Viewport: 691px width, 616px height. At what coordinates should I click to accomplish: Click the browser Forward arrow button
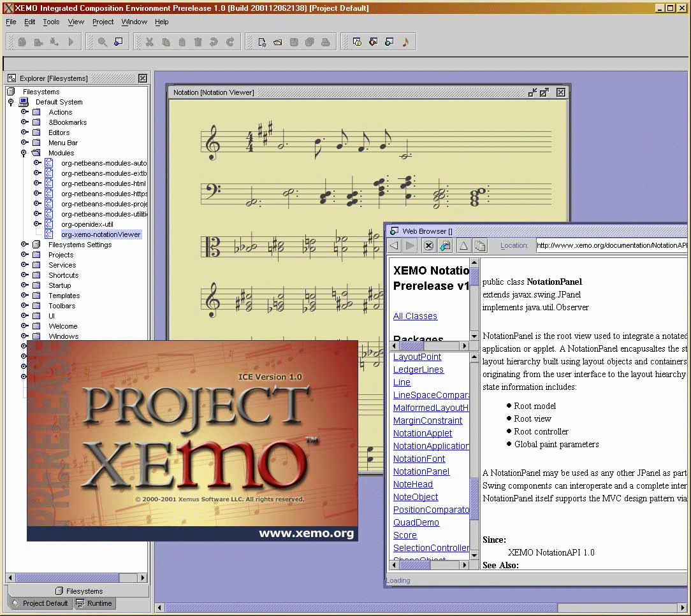(x=411, y=246)
